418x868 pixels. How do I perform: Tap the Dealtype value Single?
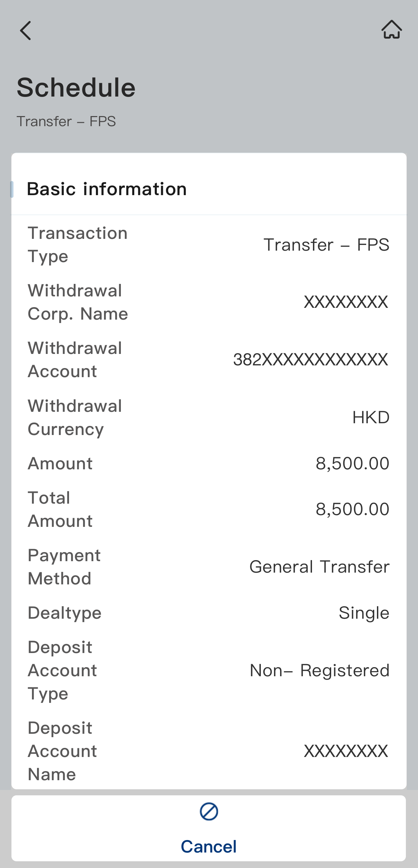pos(364,613)
